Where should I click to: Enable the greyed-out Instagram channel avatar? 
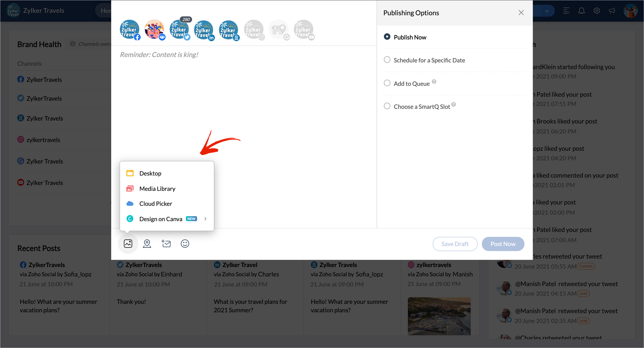tap(254, 30)
